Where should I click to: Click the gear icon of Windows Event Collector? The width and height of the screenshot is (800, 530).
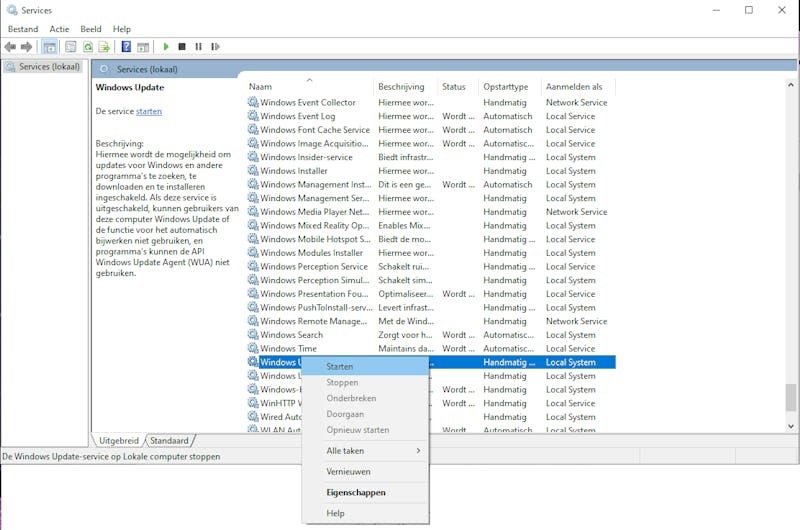point(253,102)
